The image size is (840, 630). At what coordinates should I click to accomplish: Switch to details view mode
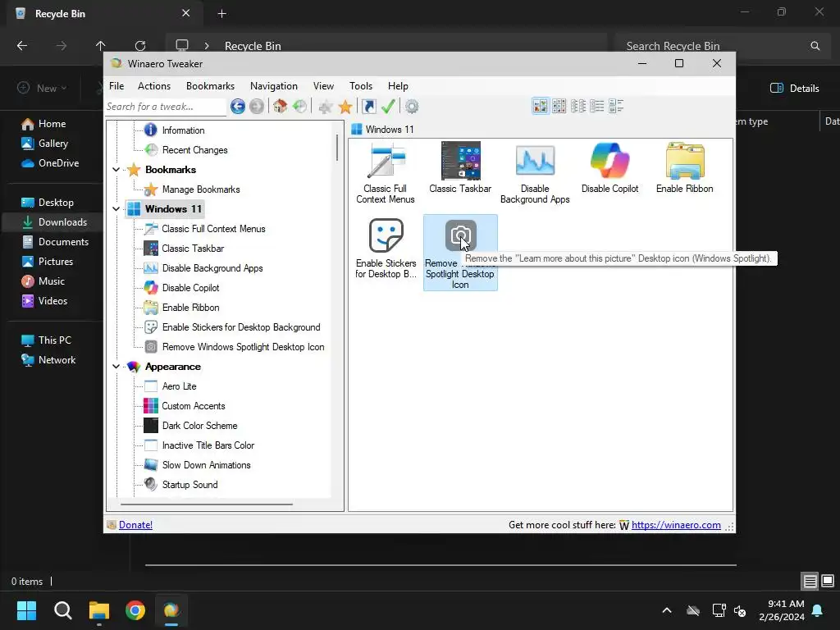(x=597, y=106)
